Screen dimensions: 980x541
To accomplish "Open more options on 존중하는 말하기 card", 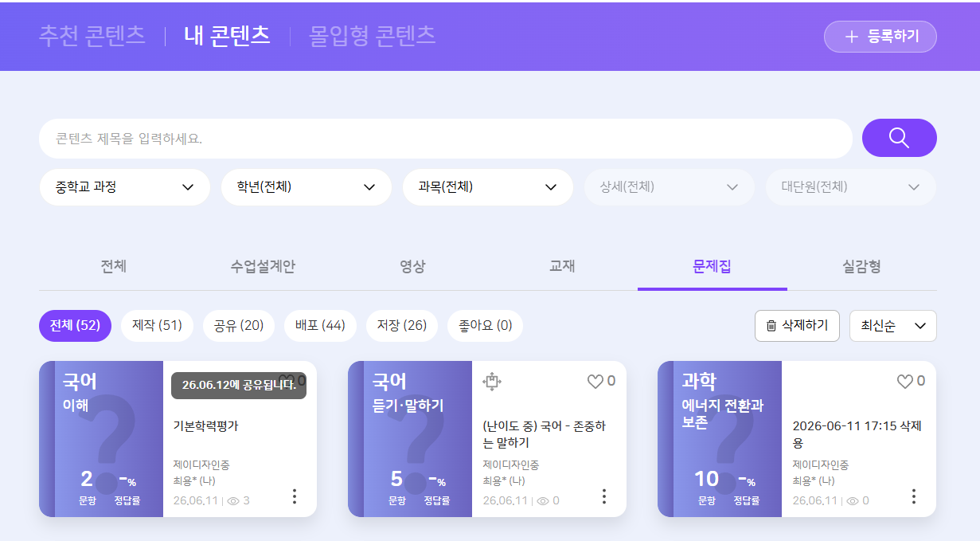I will point(604,496).
